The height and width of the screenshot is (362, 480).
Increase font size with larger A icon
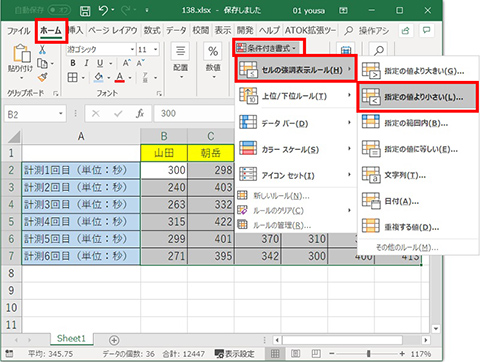click(x=126, y=63)
